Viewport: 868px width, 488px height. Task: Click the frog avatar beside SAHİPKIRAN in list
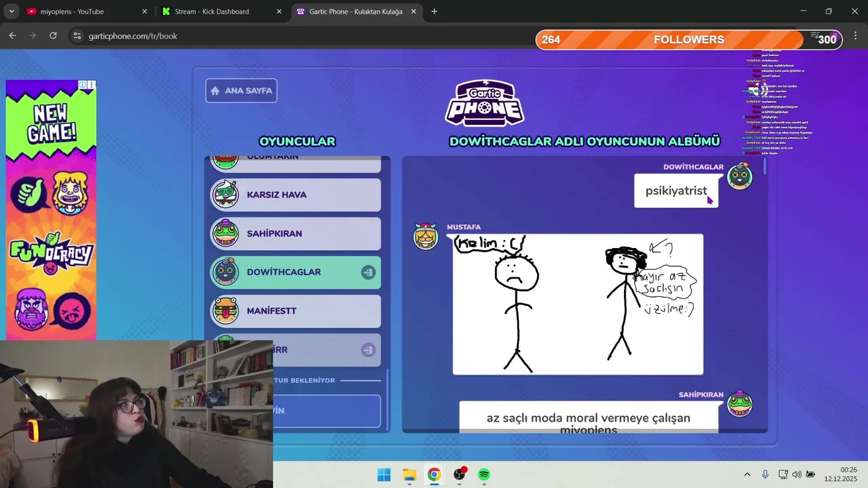[226, 233]
